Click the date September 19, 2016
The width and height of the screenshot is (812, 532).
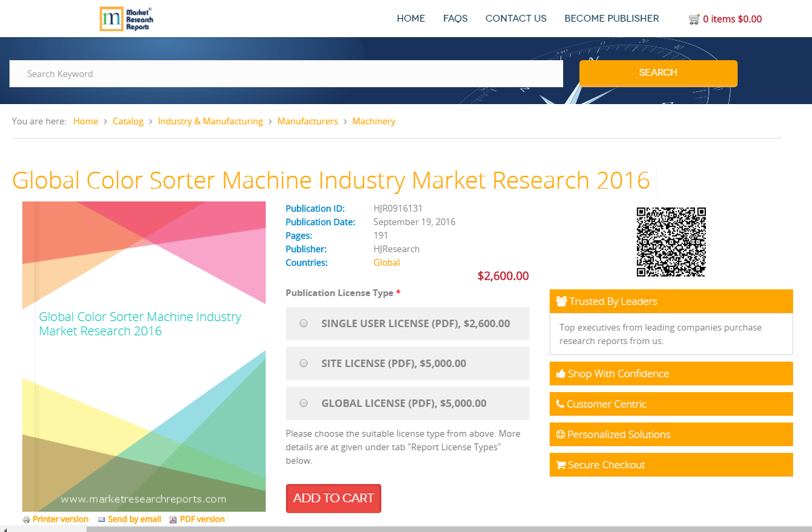click(x=414, y=222)
